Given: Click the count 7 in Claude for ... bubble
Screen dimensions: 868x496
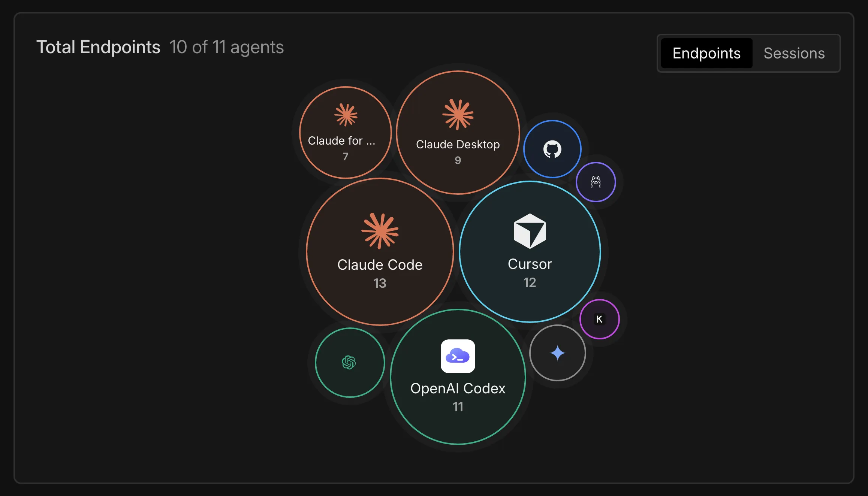Looking at the screenshot, I should click(346, 157).
